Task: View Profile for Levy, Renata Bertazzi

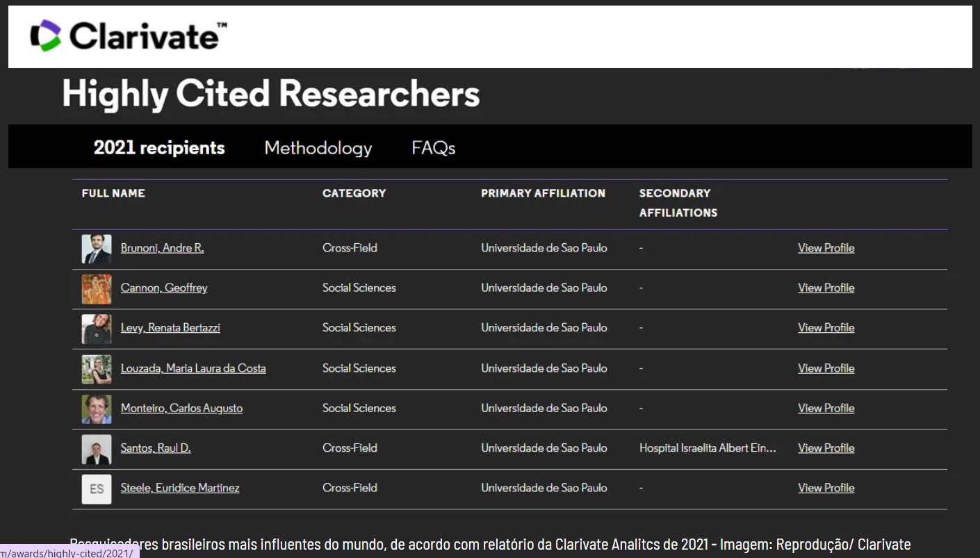Action: coord(826,327)
